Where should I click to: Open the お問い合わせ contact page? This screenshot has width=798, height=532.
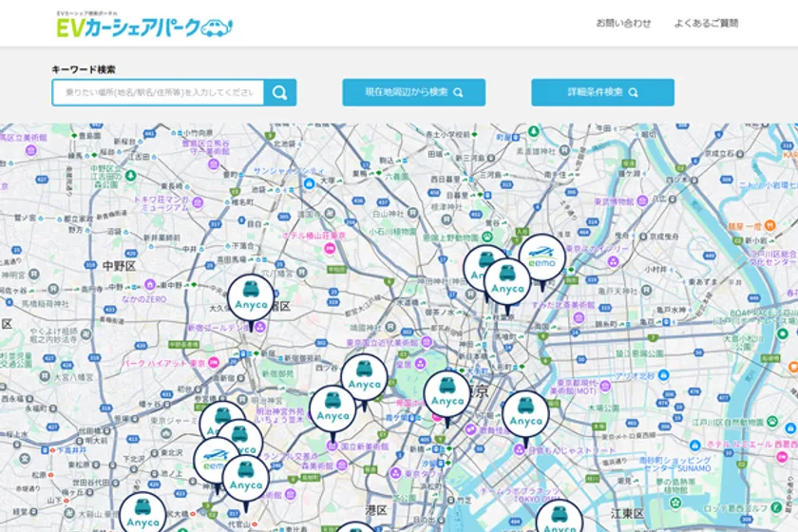[x=623, y=23]
